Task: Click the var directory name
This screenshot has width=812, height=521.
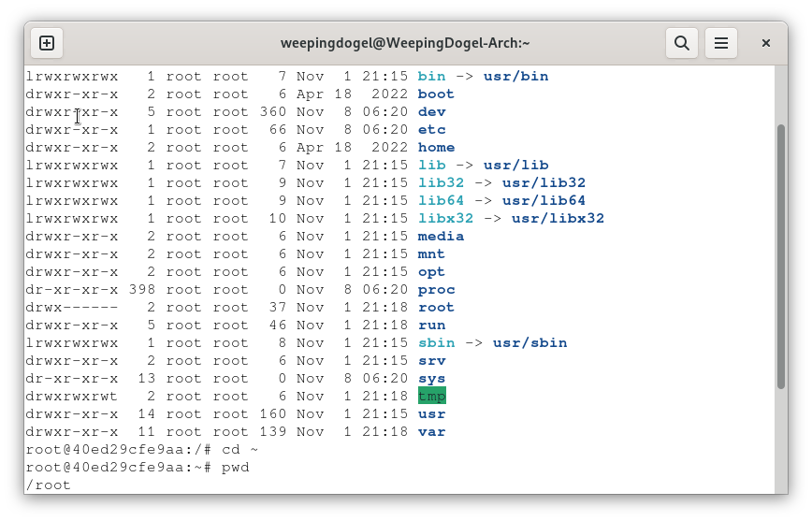Action: coord(431,432)
